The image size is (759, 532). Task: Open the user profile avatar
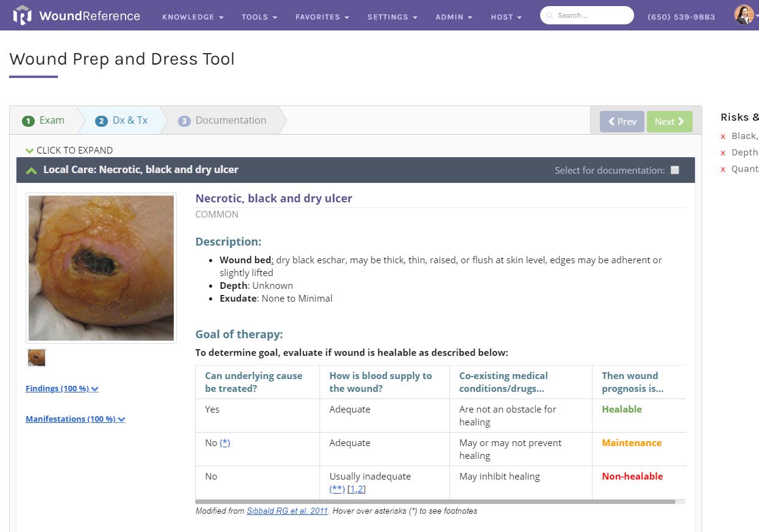(x=744, y=15)
